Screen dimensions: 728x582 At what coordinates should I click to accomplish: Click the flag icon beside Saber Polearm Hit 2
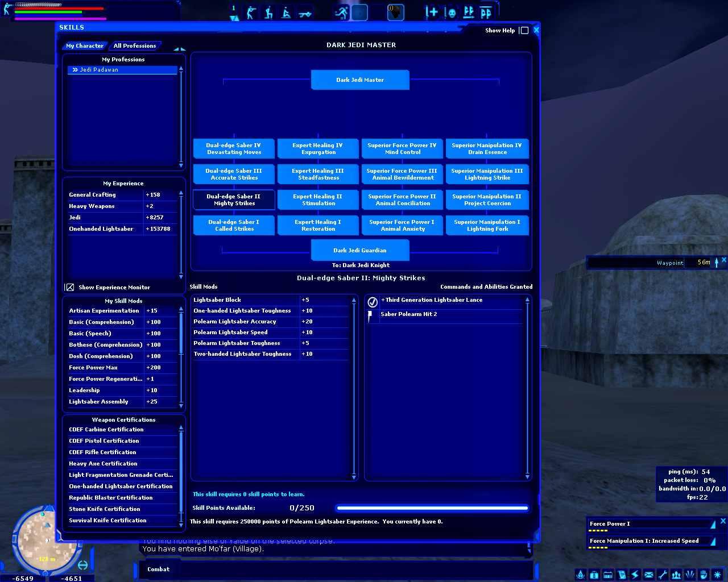(371, 315)
